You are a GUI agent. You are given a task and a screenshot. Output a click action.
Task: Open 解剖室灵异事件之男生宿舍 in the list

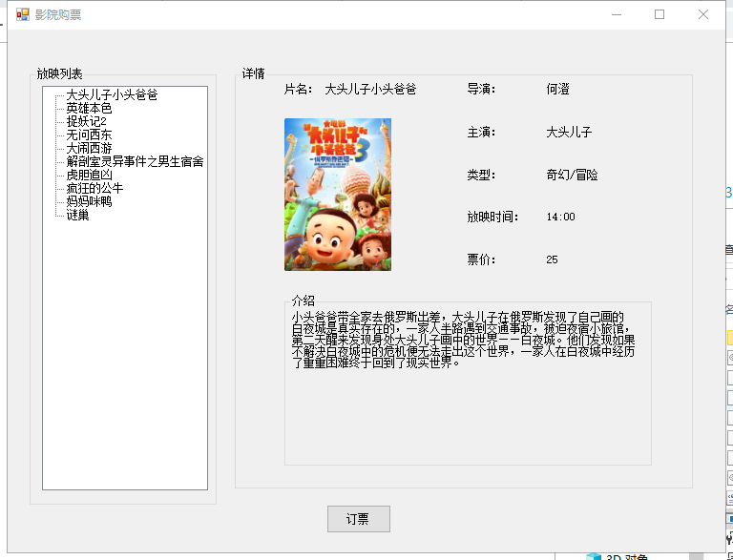point(135,162)
